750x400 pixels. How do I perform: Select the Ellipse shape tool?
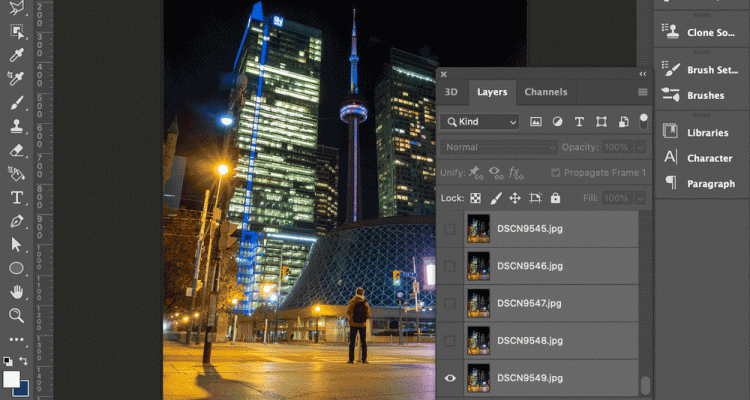17,268
